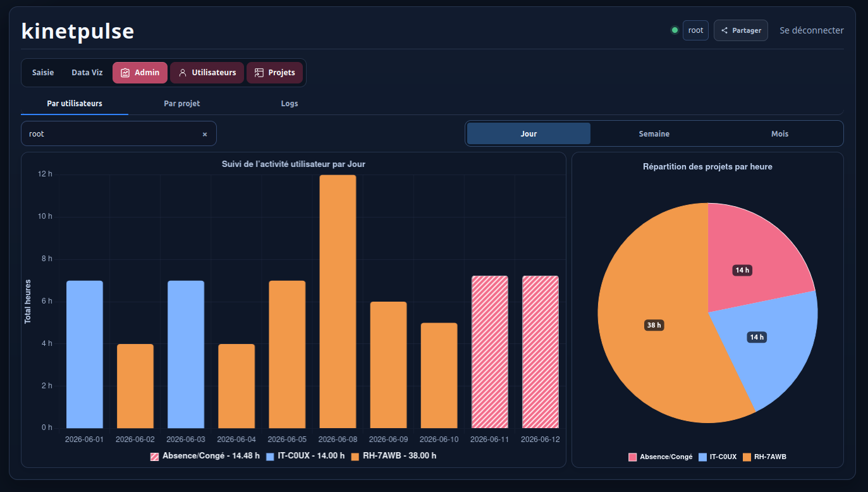Screen dimensions: 868x492
Task: Click the orange bar for 2026-06-04
Action: (236, 386)
